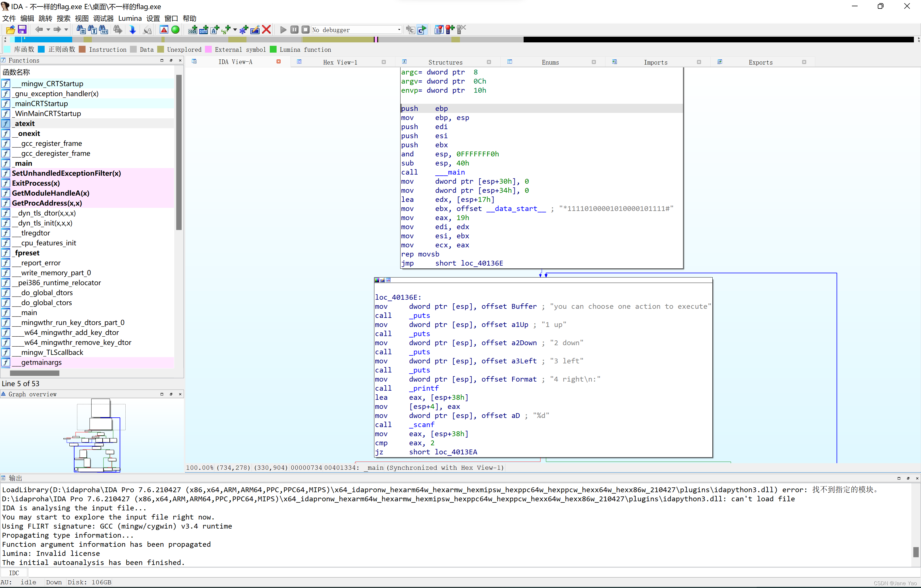Screen dimensions: 921x588
Task: Open the Lumina menu
Action: click(130, 18)
